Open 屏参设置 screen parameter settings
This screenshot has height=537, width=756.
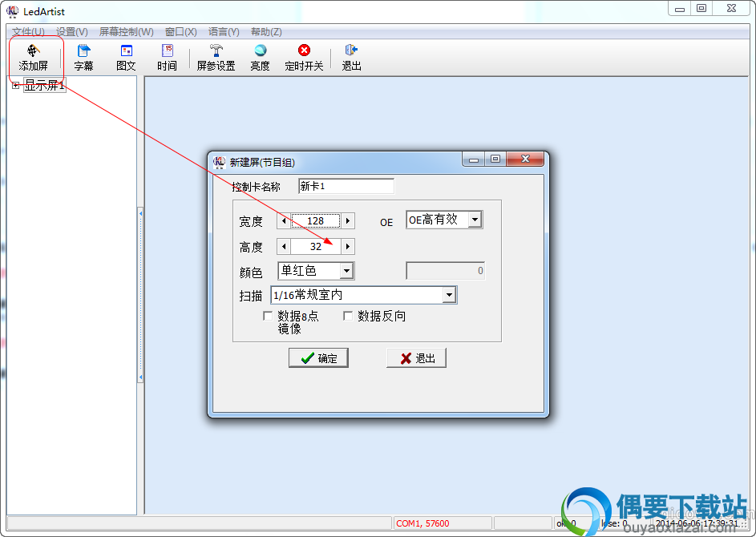coord(216,58)
